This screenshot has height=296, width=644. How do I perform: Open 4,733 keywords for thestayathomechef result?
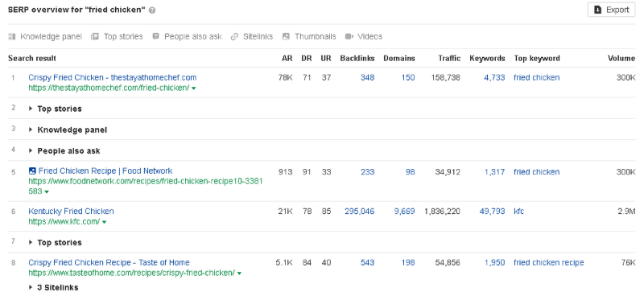[494, 77]
